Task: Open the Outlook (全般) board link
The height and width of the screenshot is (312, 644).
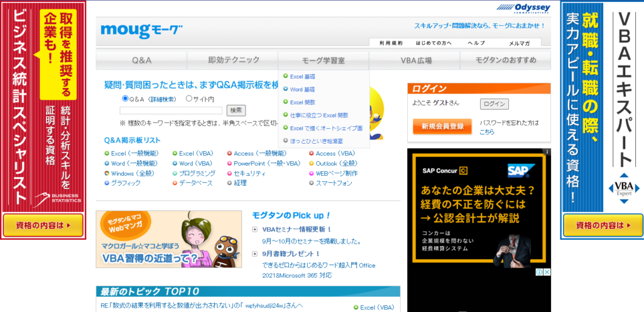Action: pos(337,163)
